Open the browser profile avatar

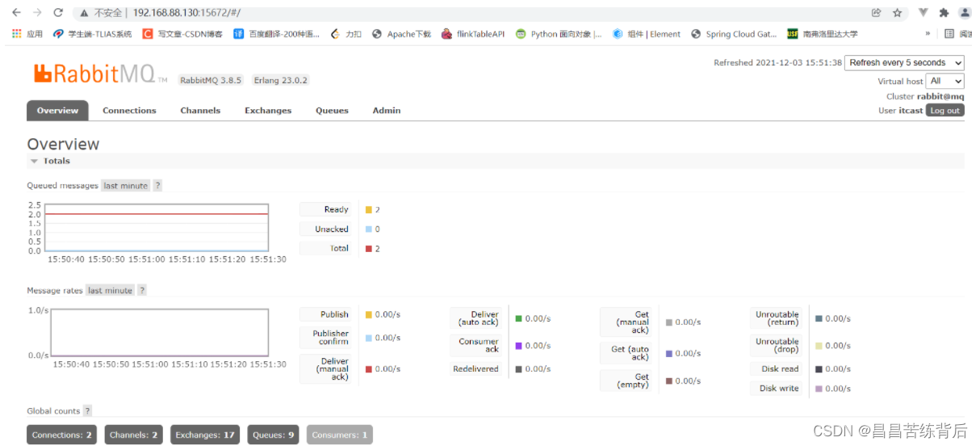click(x=964, y=13)
